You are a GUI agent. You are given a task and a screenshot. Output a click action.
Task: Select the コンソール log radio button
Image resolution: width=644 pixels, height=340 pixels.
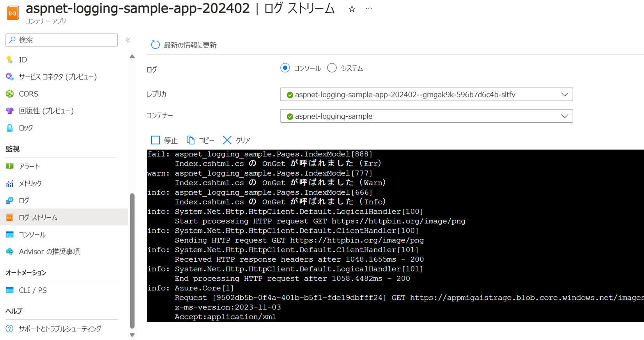click(285, 68)
